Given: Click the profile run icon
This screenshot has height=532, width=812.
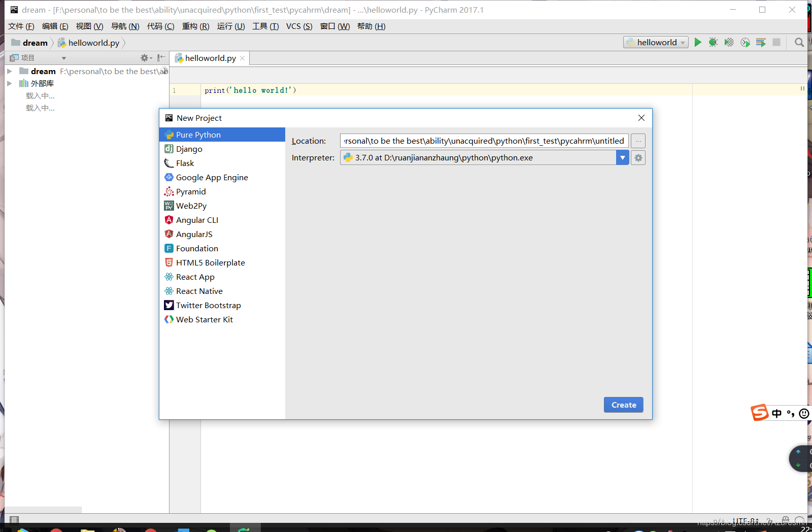Looking at the screenshot, I should click(x=745, y=42).
